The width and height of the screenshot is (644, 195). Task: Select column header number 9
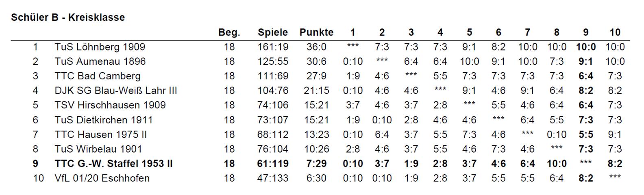pyautogui.click(x=586, y=33)
